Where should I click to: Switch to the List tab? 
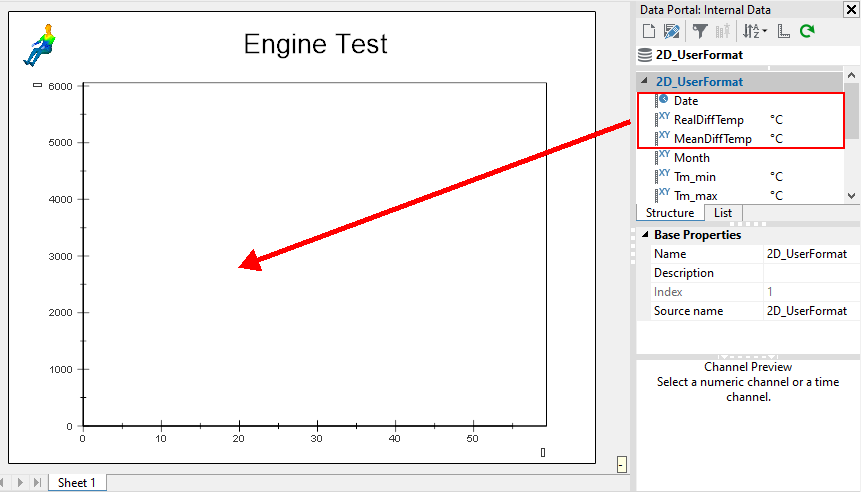click(x=722, y=213)
